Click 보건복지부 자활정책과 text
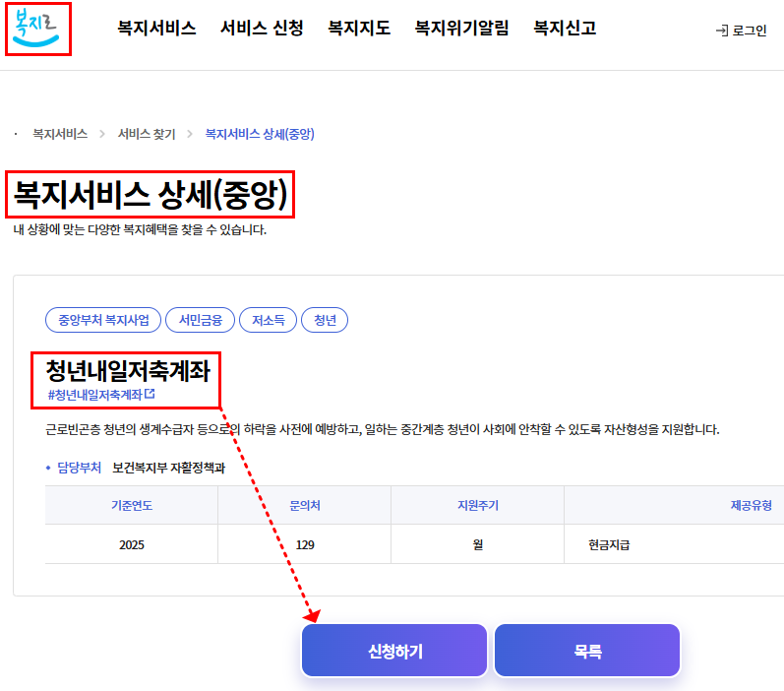 coord(168,468)
